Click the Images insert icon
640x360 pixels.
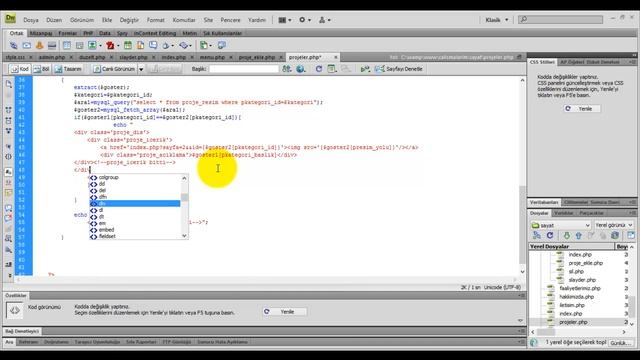(x=92, y=45)
